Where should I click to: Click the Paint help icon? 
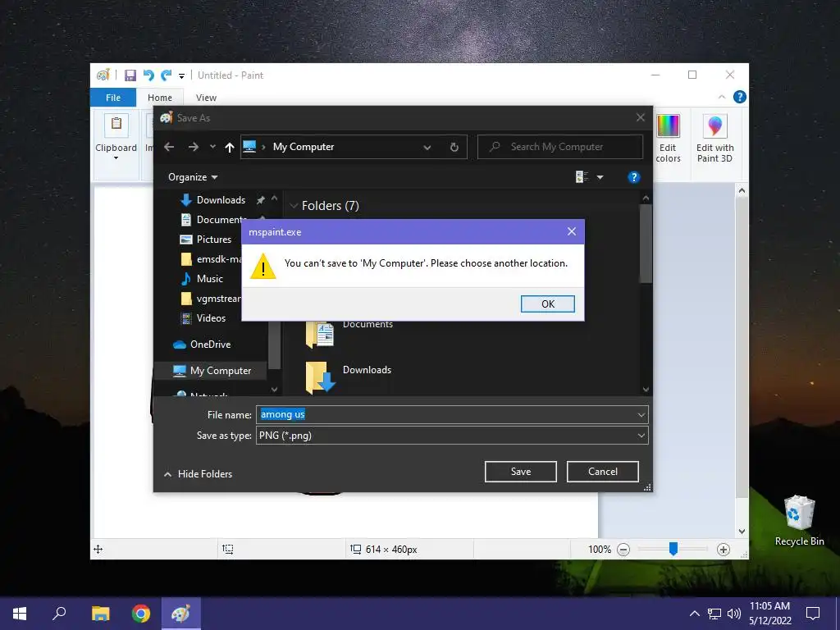pyautogui.click(x=739, y=97)
